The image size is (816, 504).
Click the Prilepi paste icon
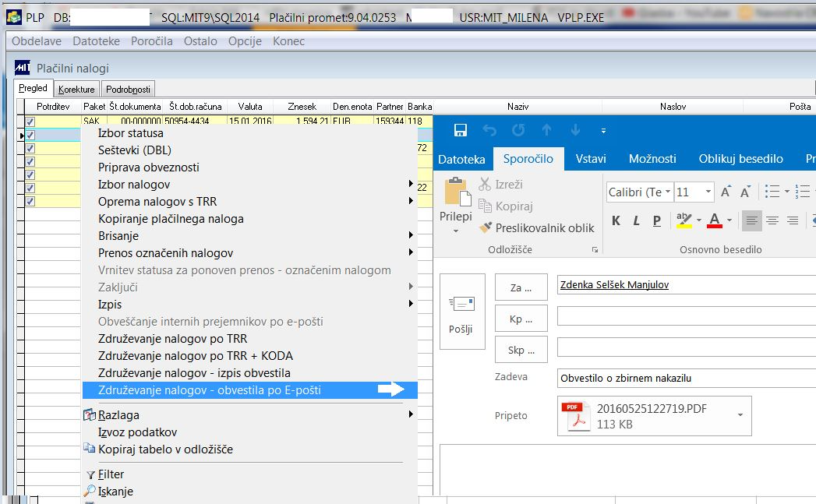(x=457, y=192)
